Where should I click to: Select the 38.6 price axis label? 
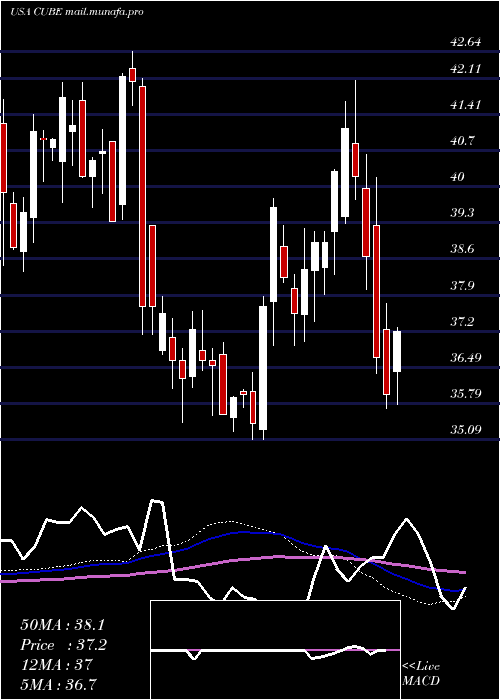pyautogui.click(x=463, y=249)
